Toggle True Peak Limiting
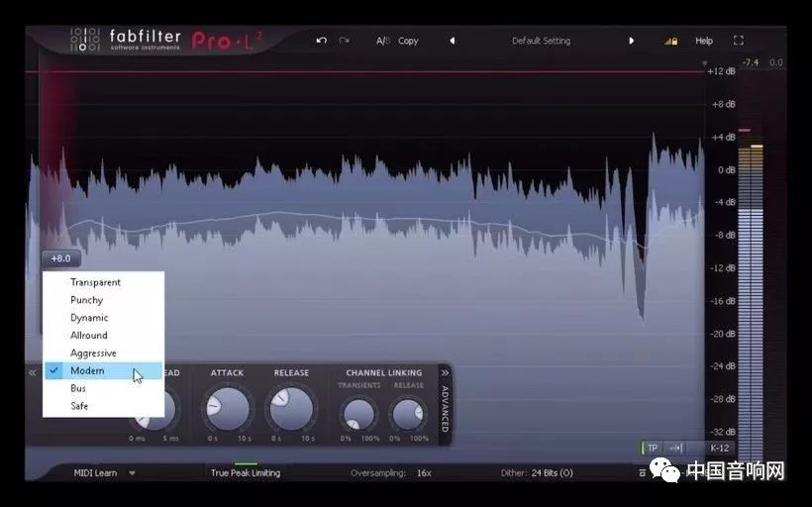Screen dimensions: 812x507 (246, 472)
